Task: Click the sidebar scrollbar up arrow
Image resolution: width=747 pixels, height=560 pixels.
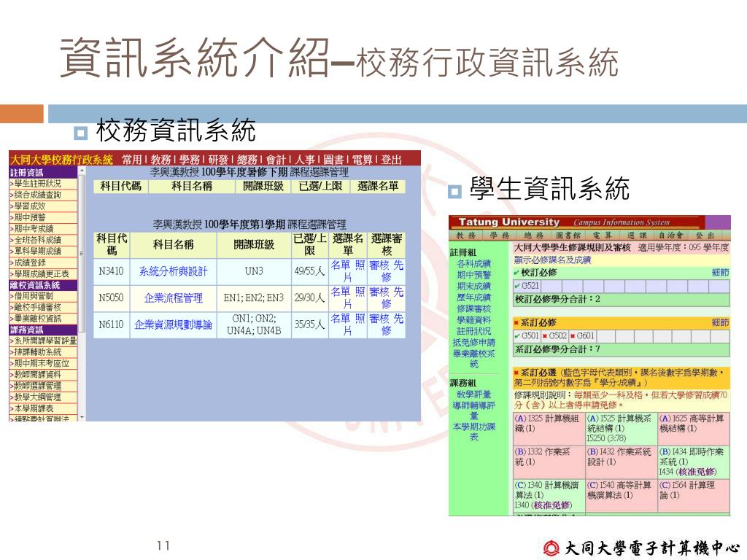Action: click(x=82, y=170)
